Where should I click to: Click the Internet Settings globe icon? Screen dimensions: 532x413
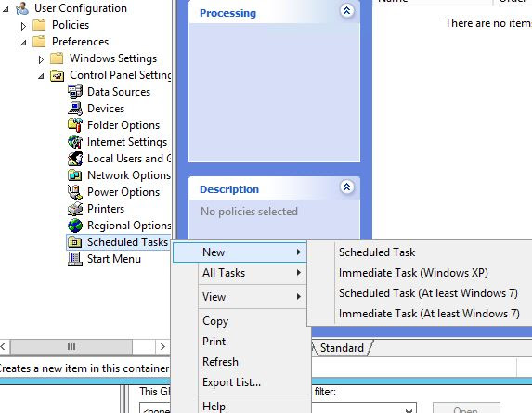click(x=75, y=142)
